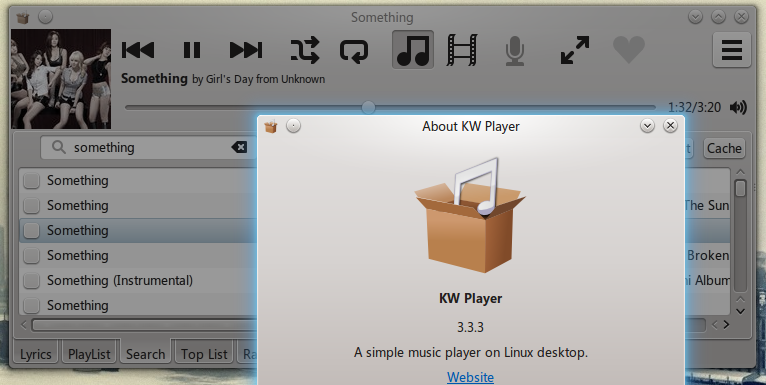Click the results list scroll up arrow
This screenshot has width=766, height=385.
pyautogui.click(x=741, y=172)
